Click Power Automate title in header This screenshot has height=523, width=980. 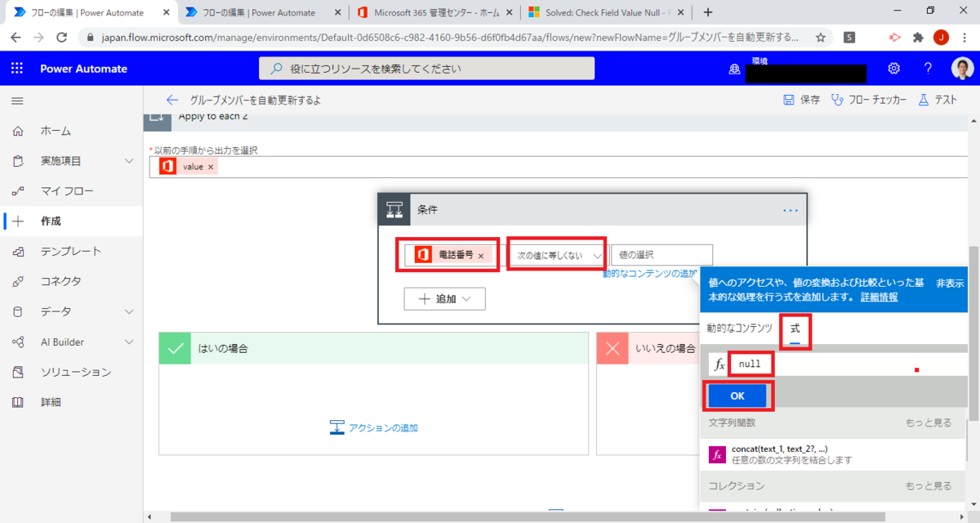click(x=84, y=69)
